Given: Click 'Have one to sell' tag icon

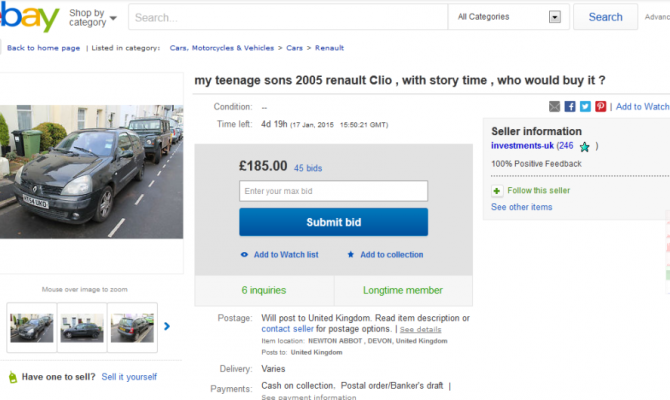Looking at the screenshot, I should click(12, 377).
